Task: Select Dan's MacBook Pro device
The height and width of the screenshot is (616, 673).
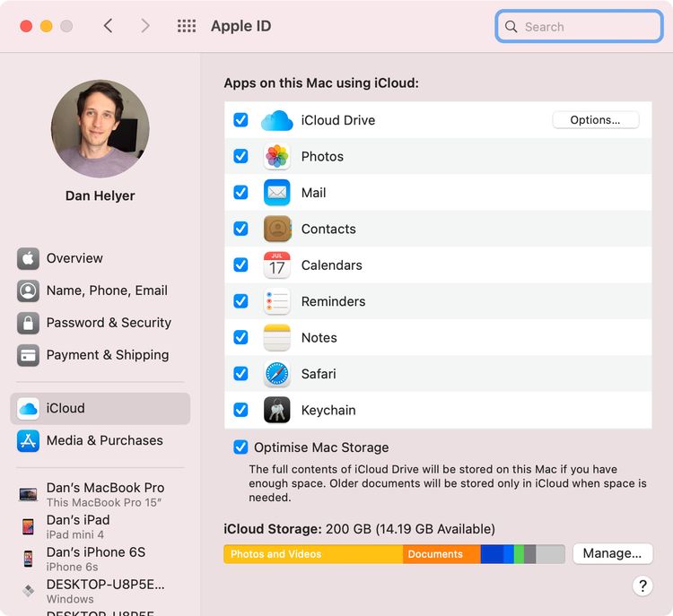Action: [x=100, y=494]
